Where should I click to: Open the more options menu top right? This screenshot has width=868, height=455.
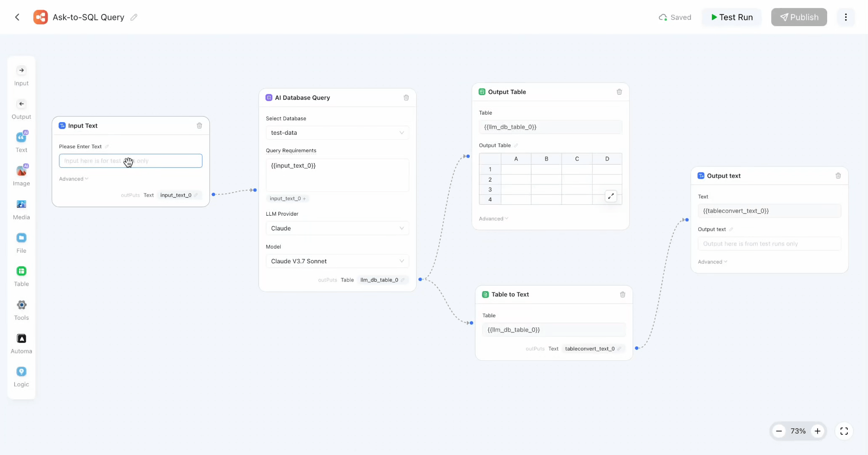(846, 17)
